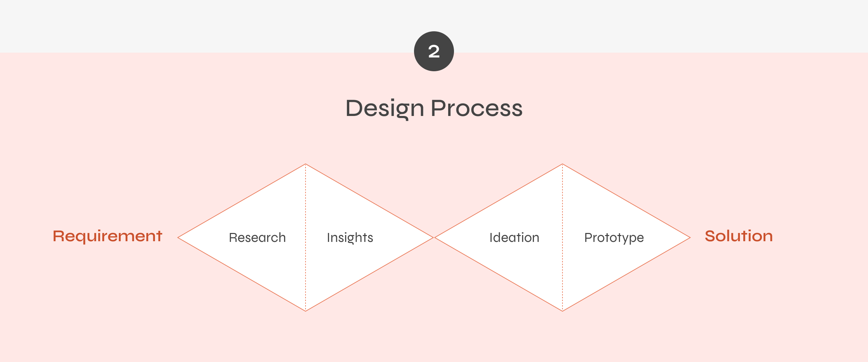Viewport: 868px width, 362px height.
Task: Click the Ideation label in second diamond
Action: point(514,237)
